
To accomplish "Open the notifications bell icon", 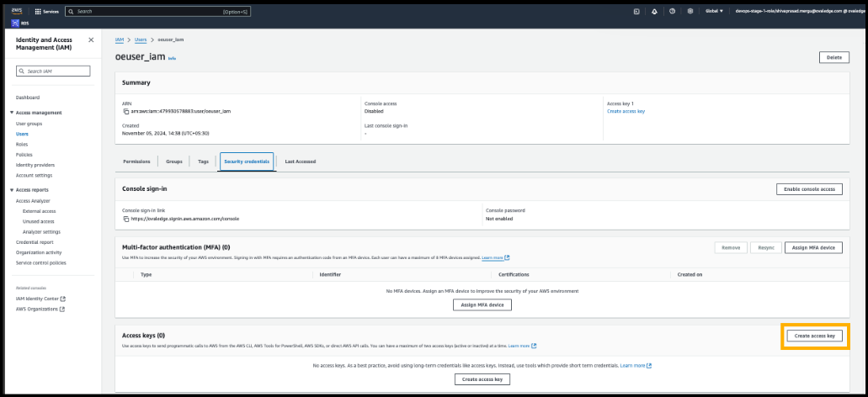I will [654, 11].
